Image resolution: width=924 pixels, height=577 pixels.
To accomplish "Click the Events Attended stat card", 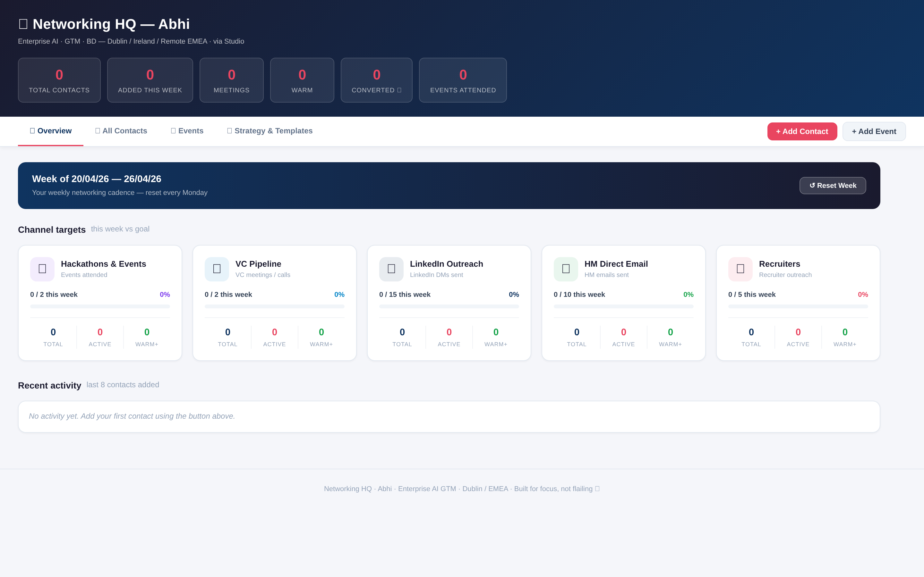I will 463,80.
